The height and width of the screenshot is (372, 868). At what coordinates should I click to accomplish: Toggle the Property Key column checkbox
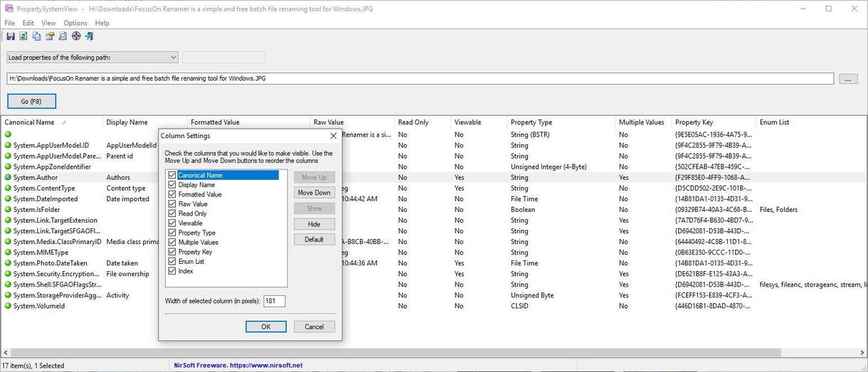[172, 252]
